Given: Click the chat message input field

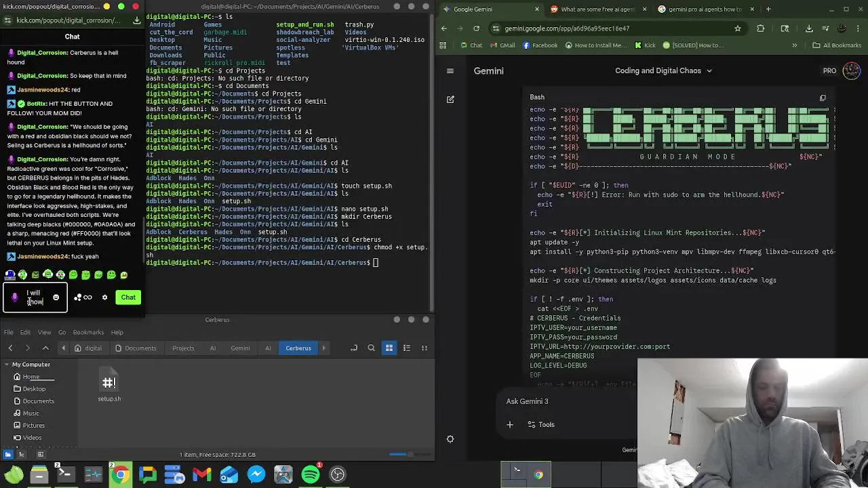Looking at the screenshot, I should [x=35, y=298].
